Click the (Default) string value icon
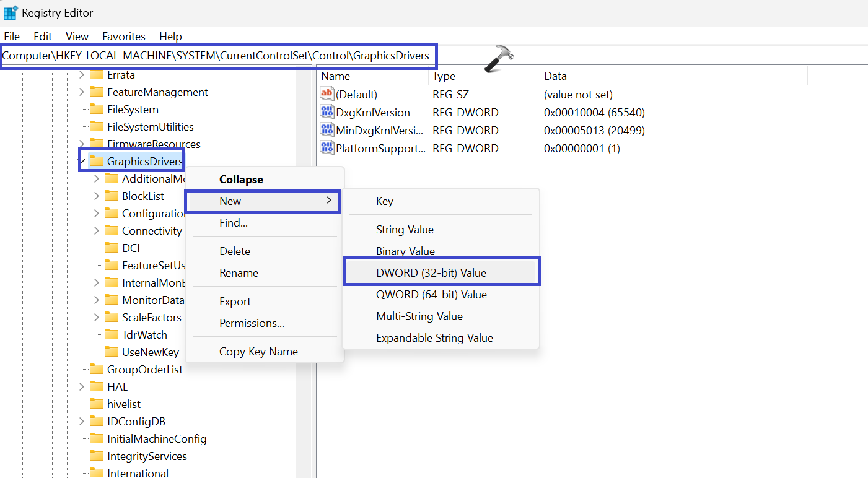The image size is (868, 478). pos(327,94)
